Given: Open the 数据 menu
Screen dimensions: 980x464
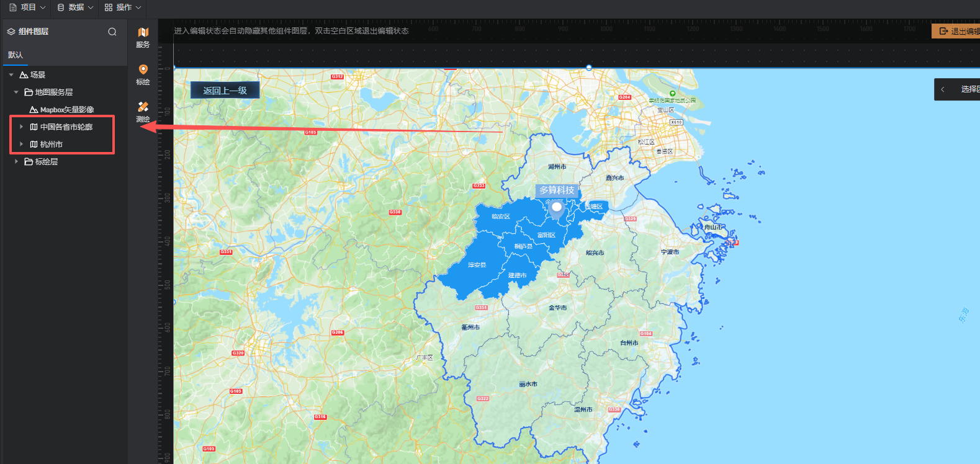Looking at the screenshot, I should [75, 7].
